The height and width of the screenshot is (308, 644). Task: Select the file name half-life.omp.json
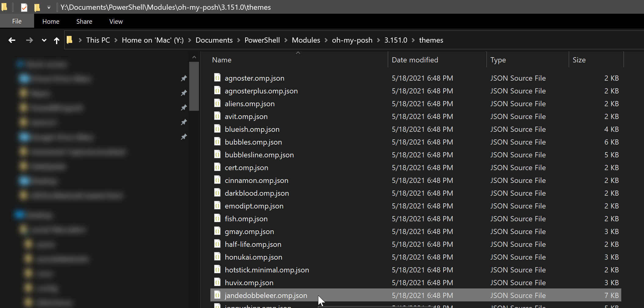click(253, 244)
